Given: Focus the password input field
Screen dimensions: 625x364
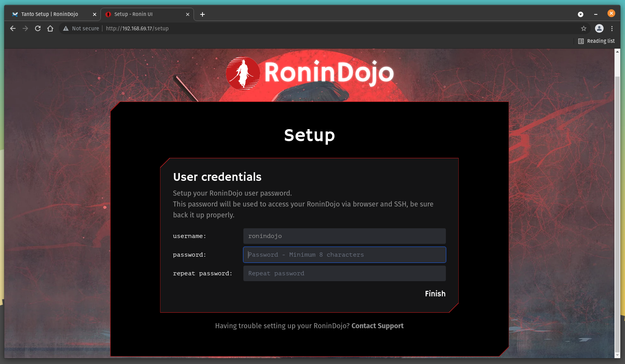Looking at the screenshot, I should 345,255.
